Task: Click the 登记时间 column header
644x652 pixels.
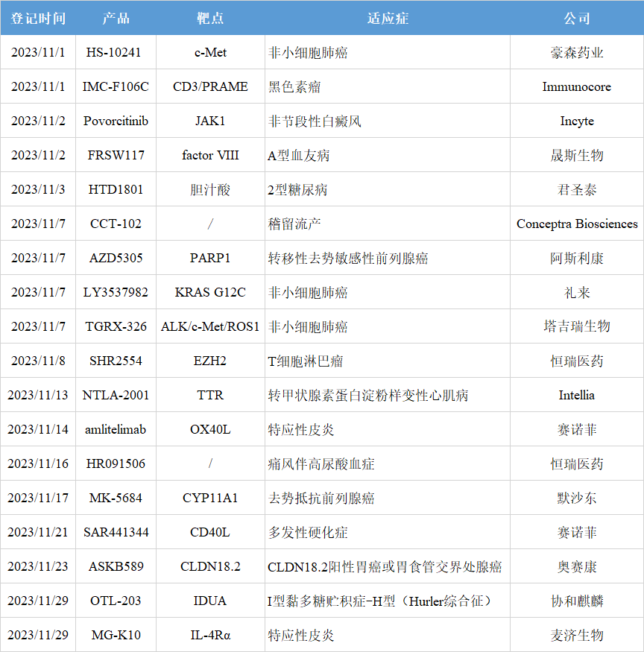Action: [x=38, y=18]
